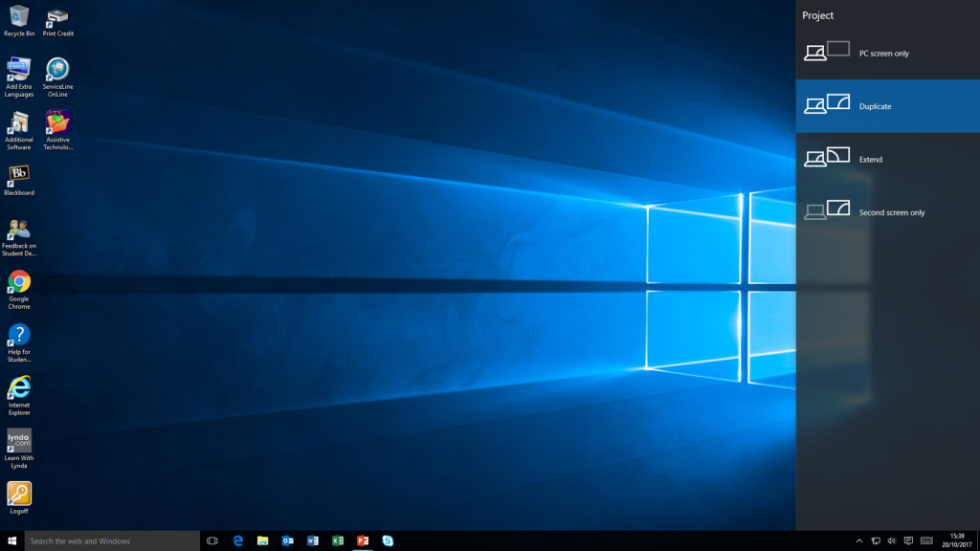The image size is (980, 551).
Task: Open the Print Credit shortcut
Action: tap(57, 17)
